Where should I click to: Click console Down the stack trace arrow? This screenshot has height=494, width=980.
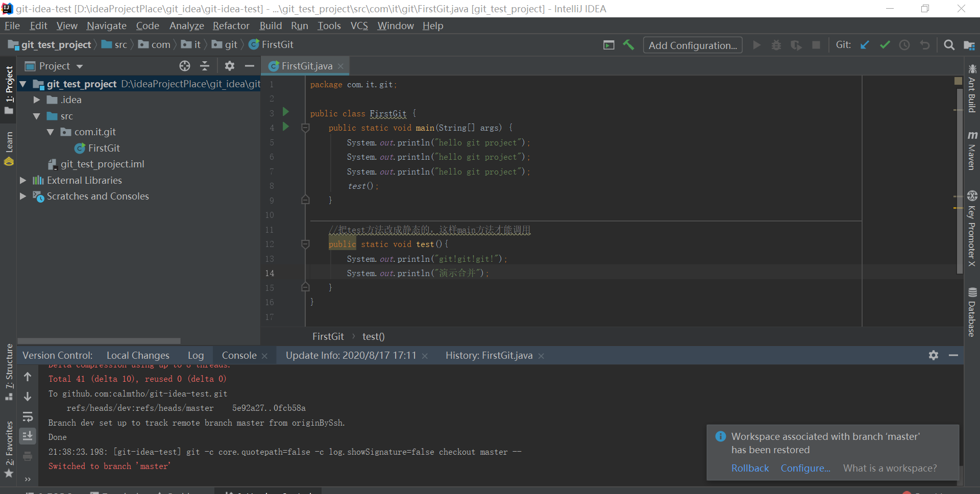[28, 397]
